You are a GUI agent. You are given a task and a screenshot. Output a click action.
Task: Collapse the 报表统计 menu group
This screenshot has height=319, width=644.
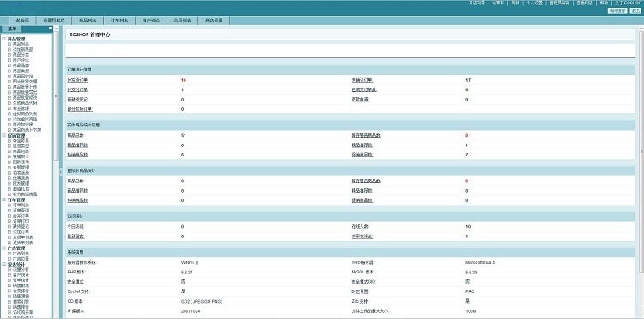3,264
